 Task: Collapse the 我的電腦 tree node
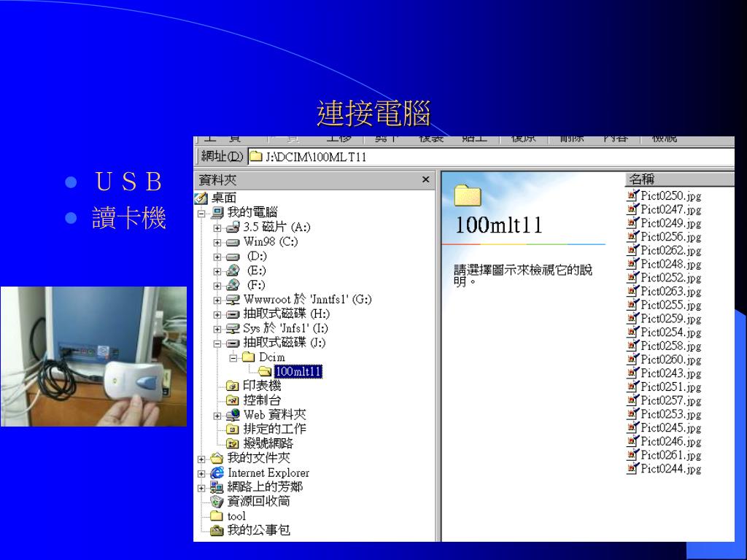coord(201,214)
